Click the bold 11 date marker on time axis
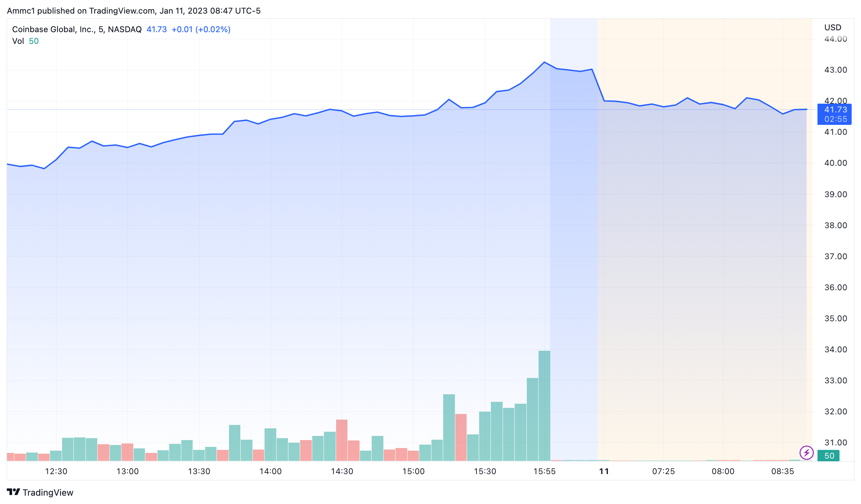This screenshot has height=504, width=861. [x=604, y=471]
